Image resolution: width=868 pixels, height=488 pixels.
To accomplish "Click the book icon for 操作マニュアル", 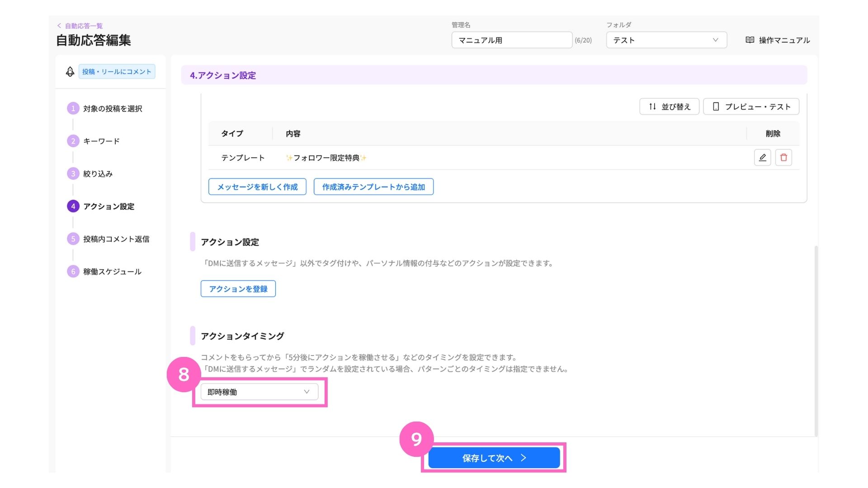I will pos(750,40).
